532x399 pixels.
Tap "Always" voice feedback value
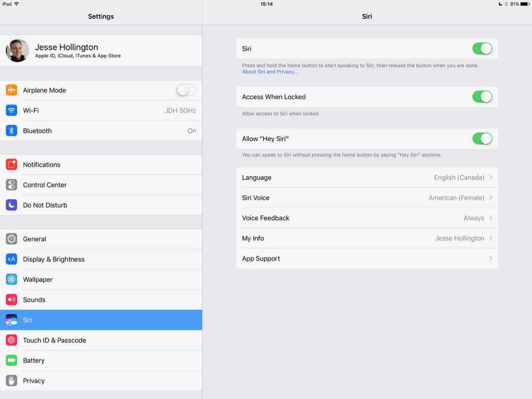pos(474,218)
